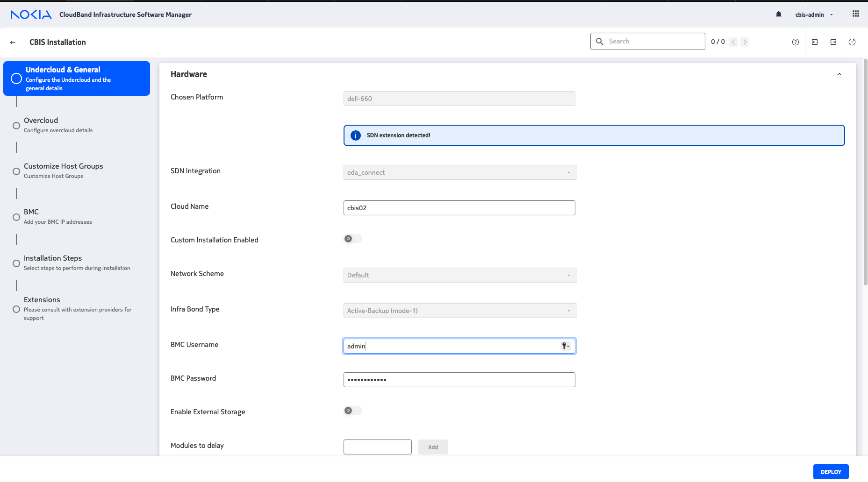Click the '0 / 0' search counter

pyautogui.click(x=718, y=42)
